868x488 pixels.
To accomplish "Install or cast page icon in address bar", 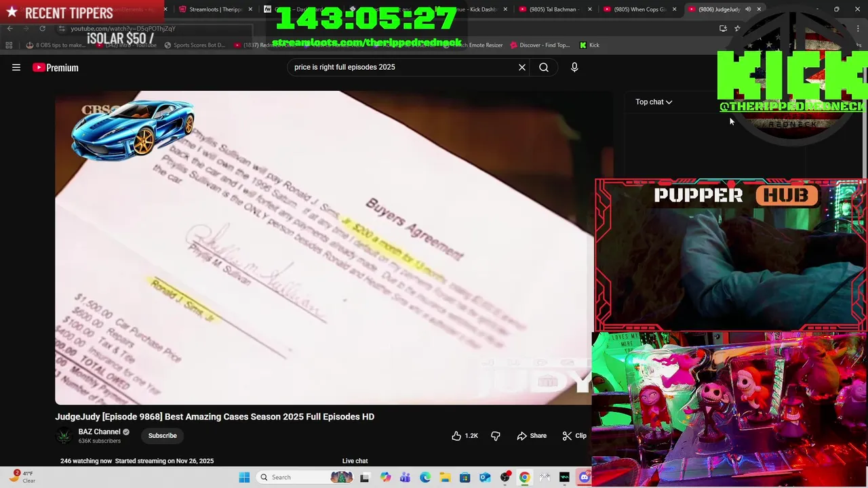I will pyautogui.click(x=723, y=28).
